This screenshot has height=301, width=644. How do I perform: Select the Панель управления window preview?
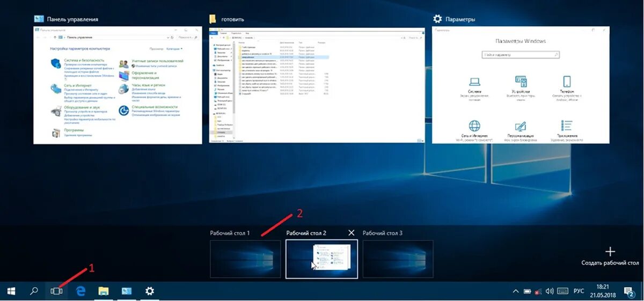tap(118, 85)
